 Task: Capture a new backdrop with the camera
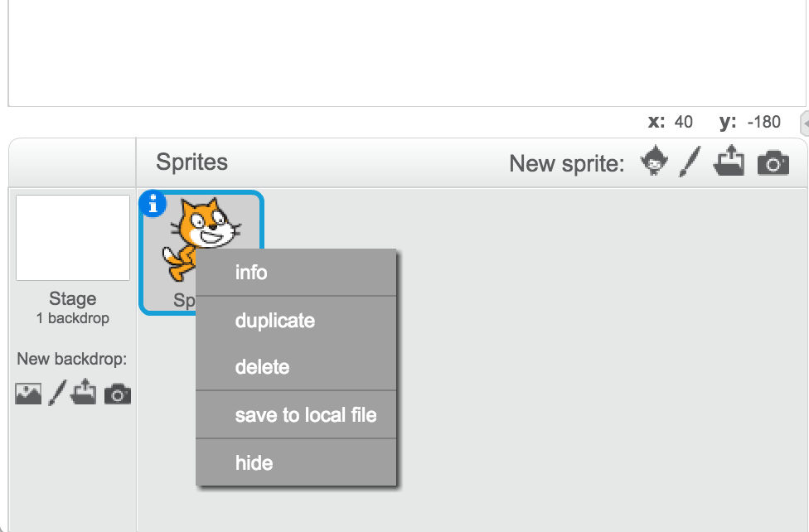pyautogui.click(x=116, y=394)
